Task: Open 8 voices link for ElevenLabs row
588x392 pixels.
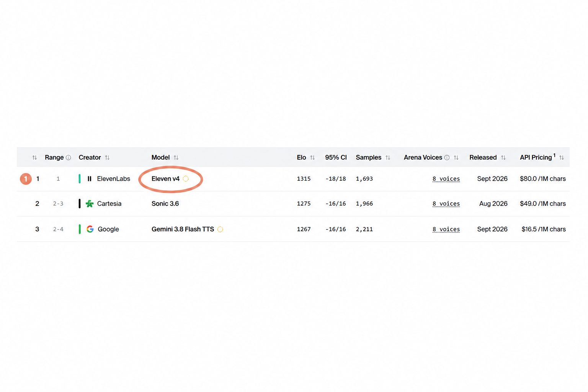Action: click(x=446, y=179)
